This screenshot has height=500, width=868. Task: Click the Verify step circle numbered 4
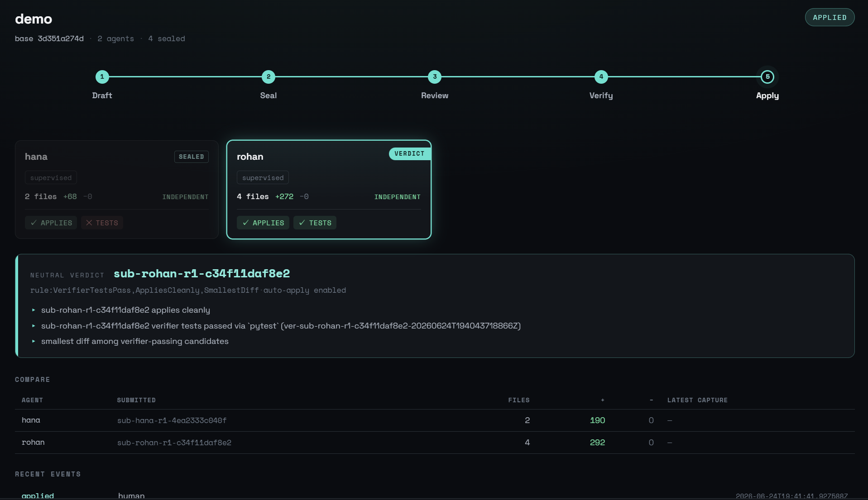(x=601, y=77)
